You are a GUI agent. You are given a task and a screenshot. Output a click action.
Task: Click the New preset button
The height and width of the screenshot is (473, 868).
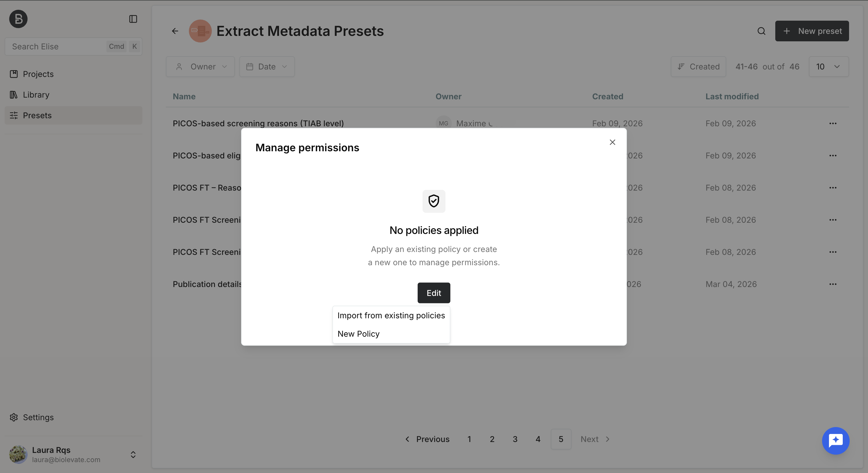[812, 31]
